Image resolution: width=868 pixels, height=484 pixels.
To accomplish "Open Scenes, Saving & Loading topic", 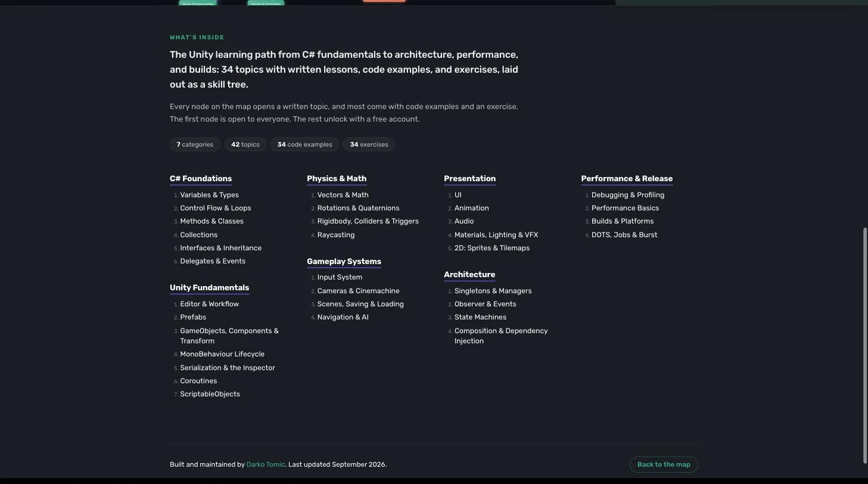I will point(360,304).
